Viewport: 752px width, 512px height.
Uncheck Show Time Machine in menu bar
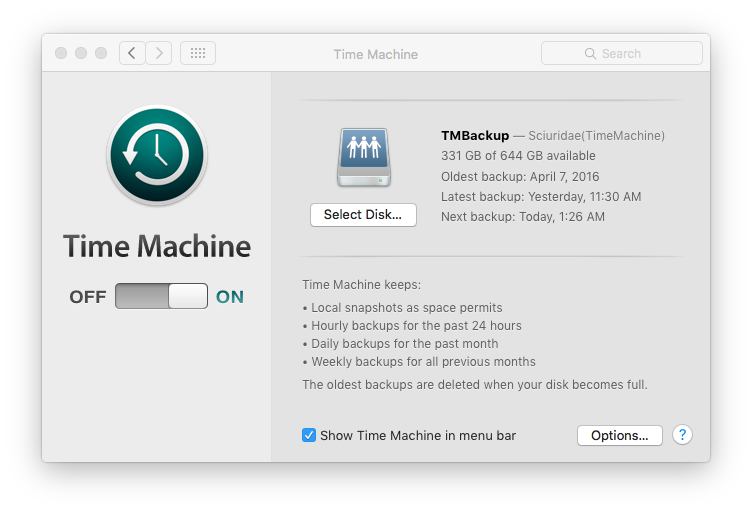[x=308, y=435]
